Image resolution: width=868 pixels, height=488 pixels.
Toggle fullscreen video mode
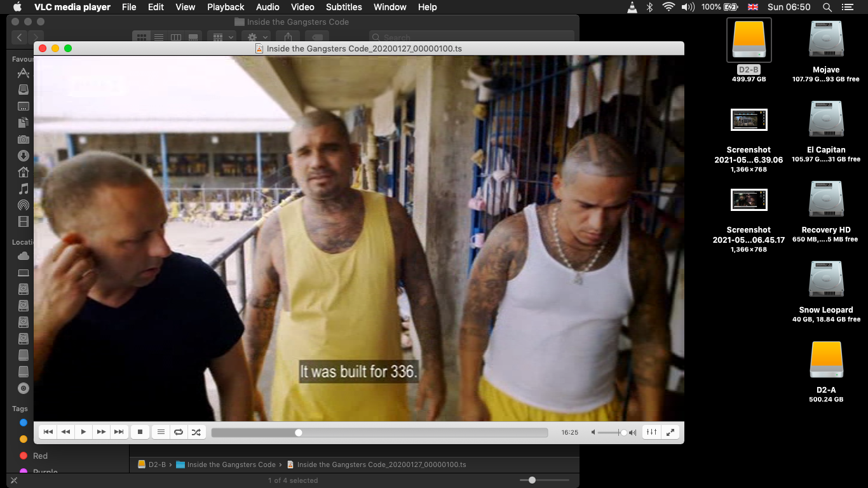670,432
